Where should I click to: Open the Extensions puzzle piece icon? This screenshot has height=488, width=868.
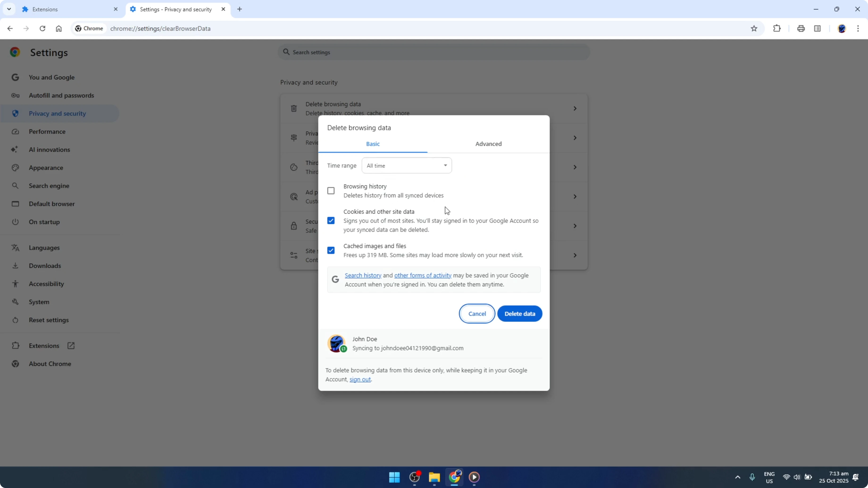tap(777, 29)
